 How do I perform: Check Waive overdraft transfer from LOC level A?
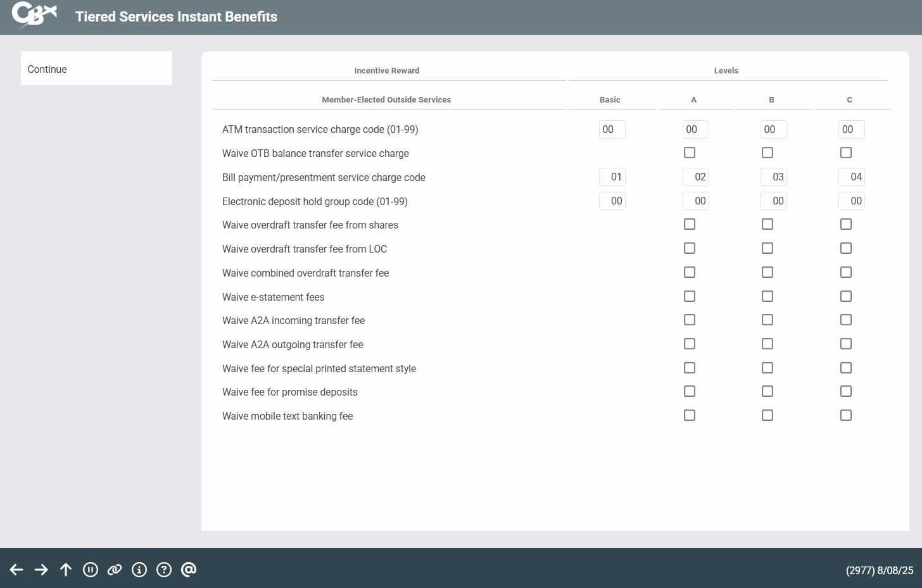(690, 248)
